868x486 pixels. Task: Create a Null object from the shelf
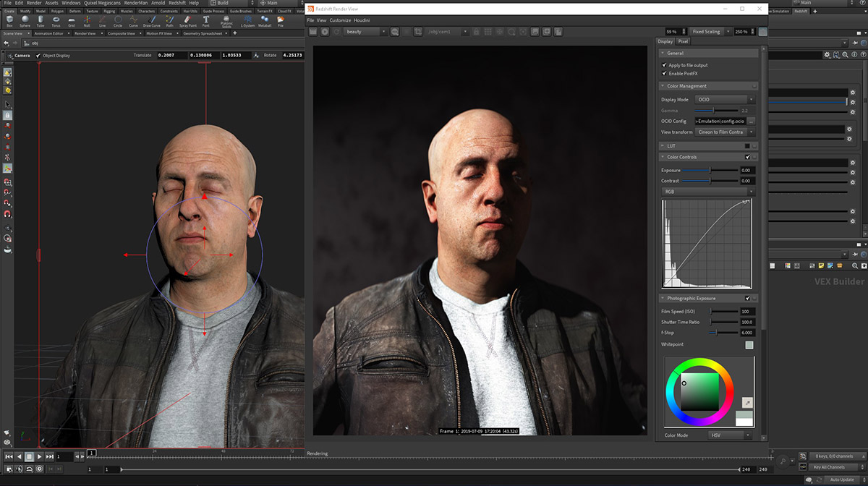click(87, 21)
